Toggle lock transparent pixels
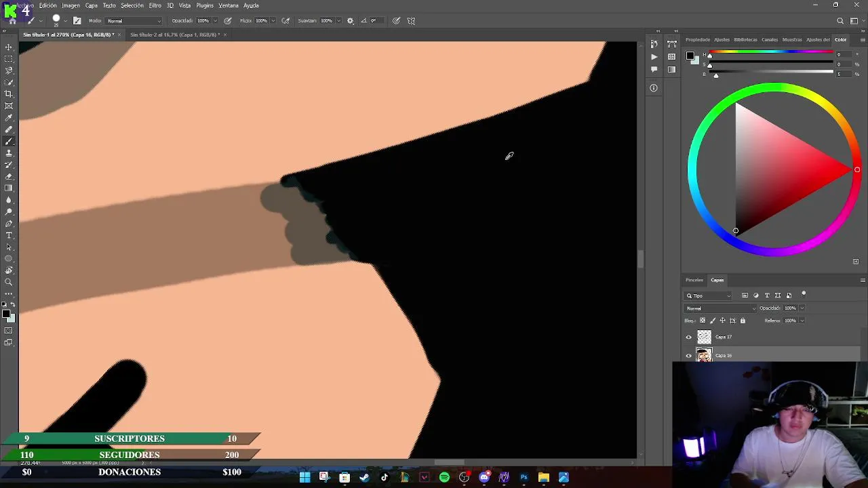 pos(703,321)
